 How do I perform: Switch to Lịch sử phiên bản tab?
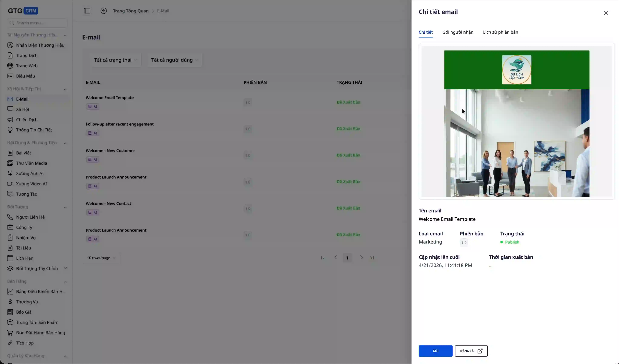point(500,32)
